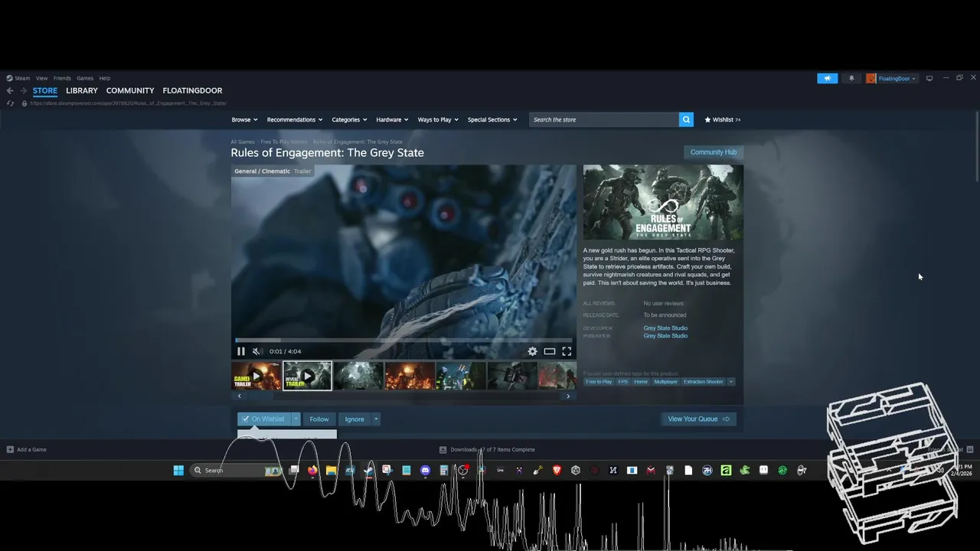Click the page vertical scrollbar
This screenshot has width=980, height=551.
(976, 145)
